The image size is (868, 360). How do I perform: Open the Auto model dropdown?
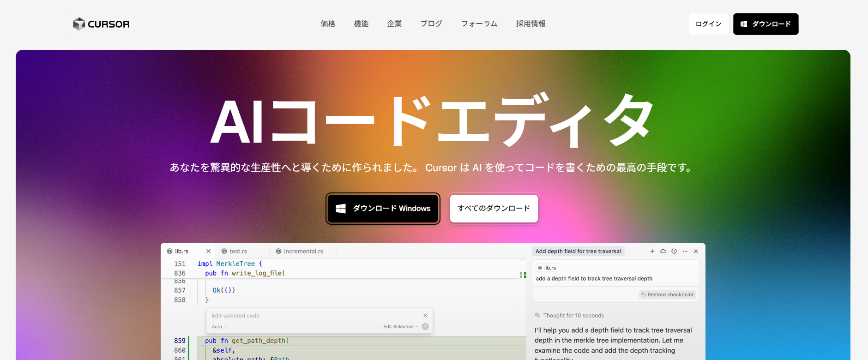(219, 327)
